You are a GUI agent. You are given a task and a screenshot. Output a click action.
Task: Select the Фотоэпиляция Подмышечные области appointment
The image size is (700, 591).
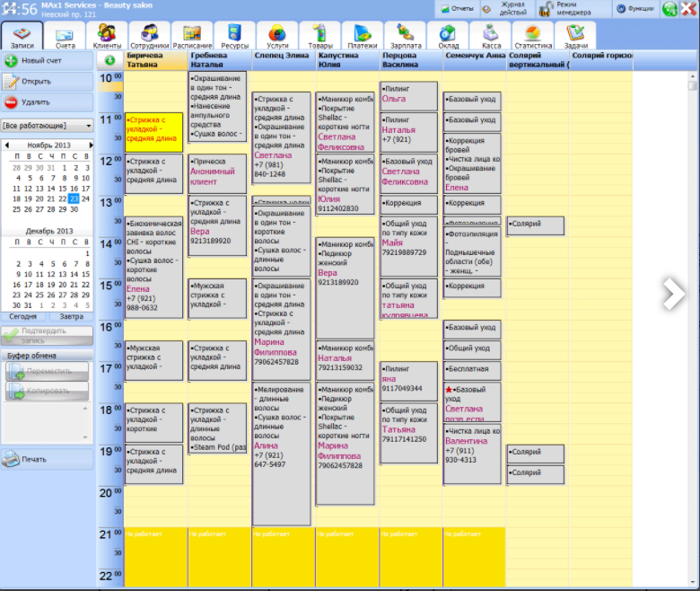pyautogui.click(x=472, y=251)
